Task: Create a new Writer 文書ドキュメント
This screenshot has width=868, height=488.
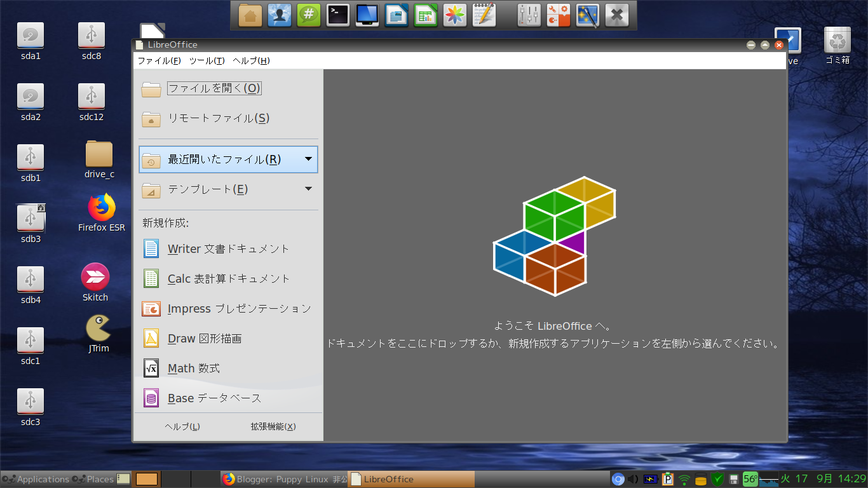Action: click(228, 248)
